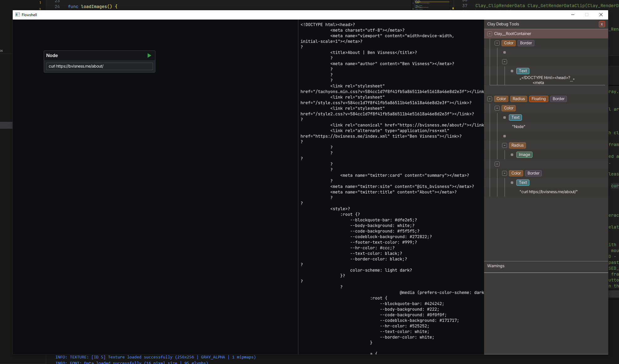Select the Radius badge next to Floating
The image size is (619, 364).
click(519, 99)
